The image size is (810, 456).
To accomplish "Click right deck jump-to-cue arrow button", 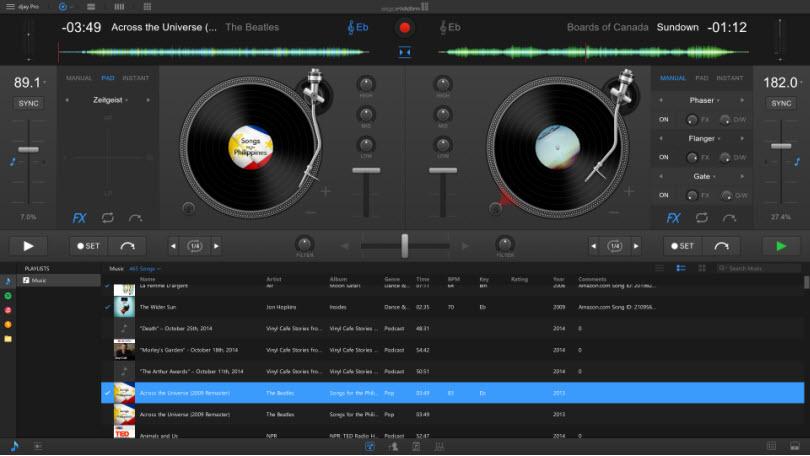I will [x=721, y=246].
